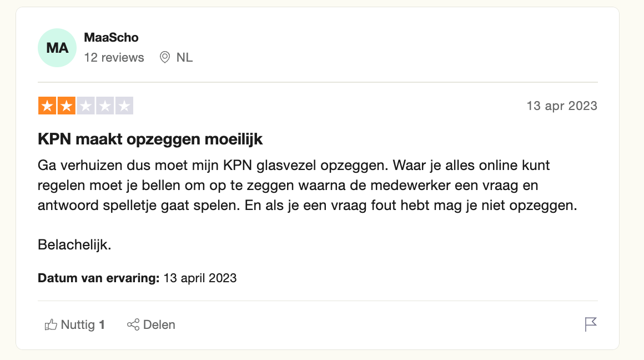Open MaaScho's reviewer profile name
Image resolution: width=644 pixels, height=360 pixels.
click(x=111, y=37)
